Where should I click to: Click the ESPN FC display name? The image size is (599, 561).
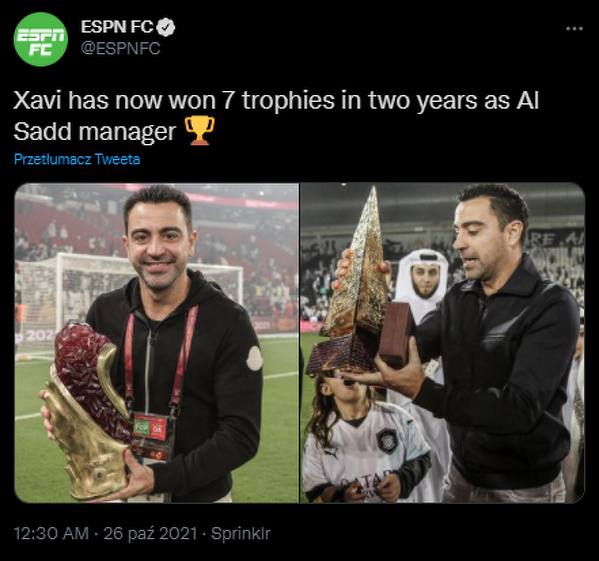click(117, 27)
